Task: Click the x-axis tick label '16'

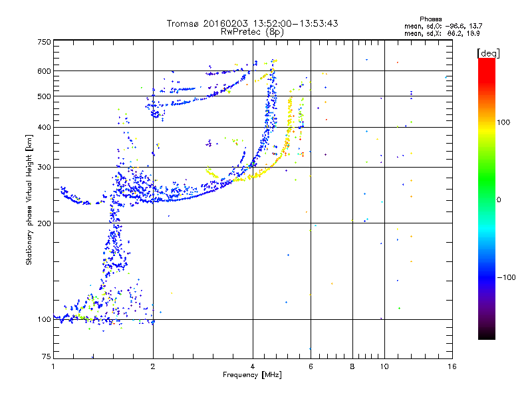Action: coord(452,366)
